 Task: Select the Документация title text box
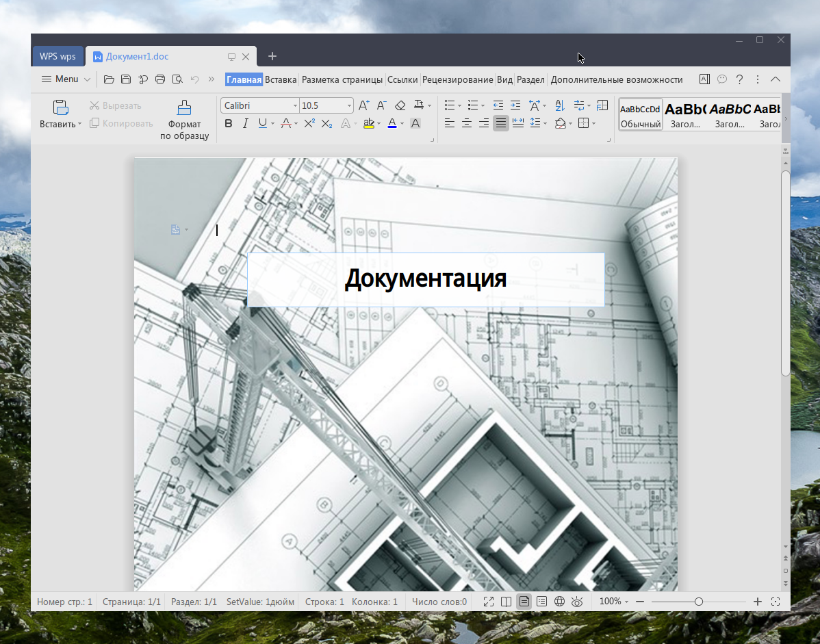pos(425,279)
